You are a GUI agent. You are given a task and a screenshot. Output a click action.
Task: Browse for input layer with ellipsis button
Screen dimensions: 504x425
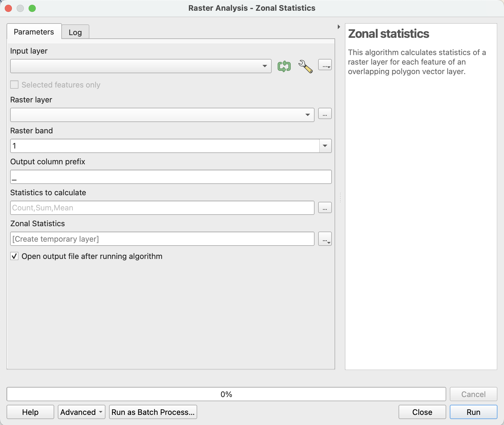[x=325, y=65]
